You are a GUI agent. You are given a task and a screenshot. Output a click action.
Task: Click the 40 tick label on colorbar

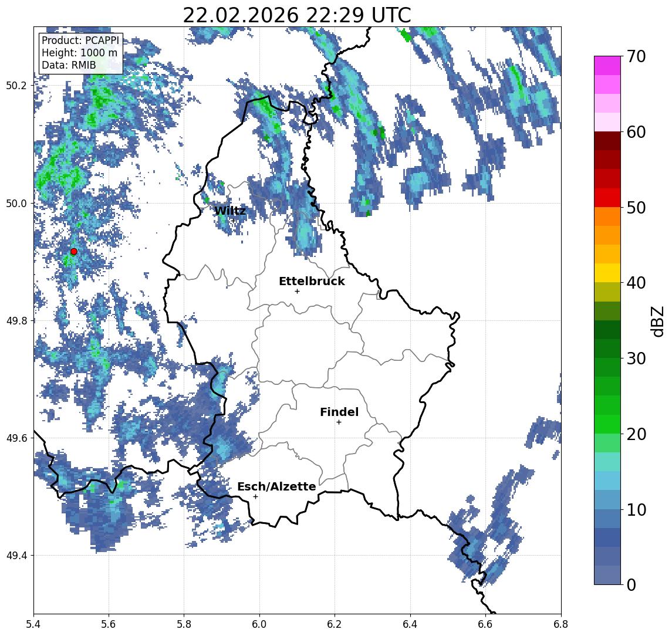pyautogui.click(x=636, y=283)
